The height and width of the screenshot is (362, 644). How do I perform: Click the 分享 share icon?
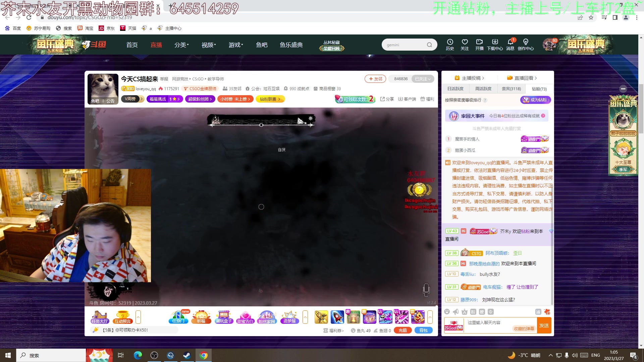click(x=387, y=99)
